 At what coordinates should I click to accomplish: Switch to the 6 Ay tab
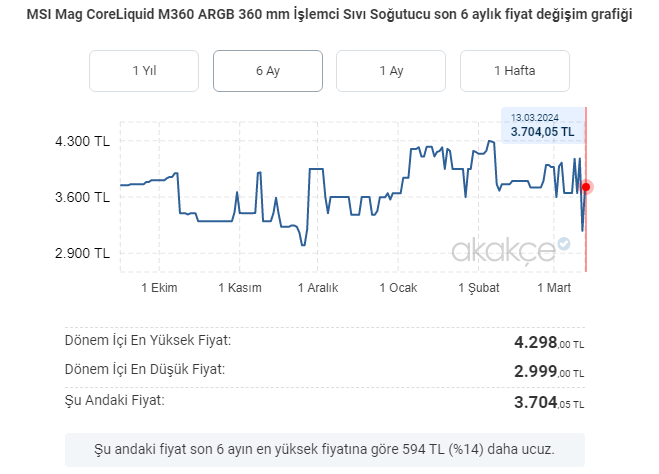(268, 71)
